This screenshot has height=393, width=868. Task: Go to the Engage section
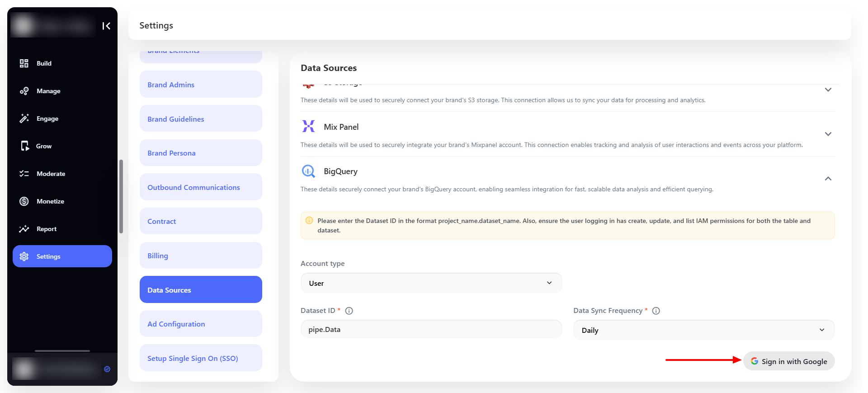click(x=62, y=118)
